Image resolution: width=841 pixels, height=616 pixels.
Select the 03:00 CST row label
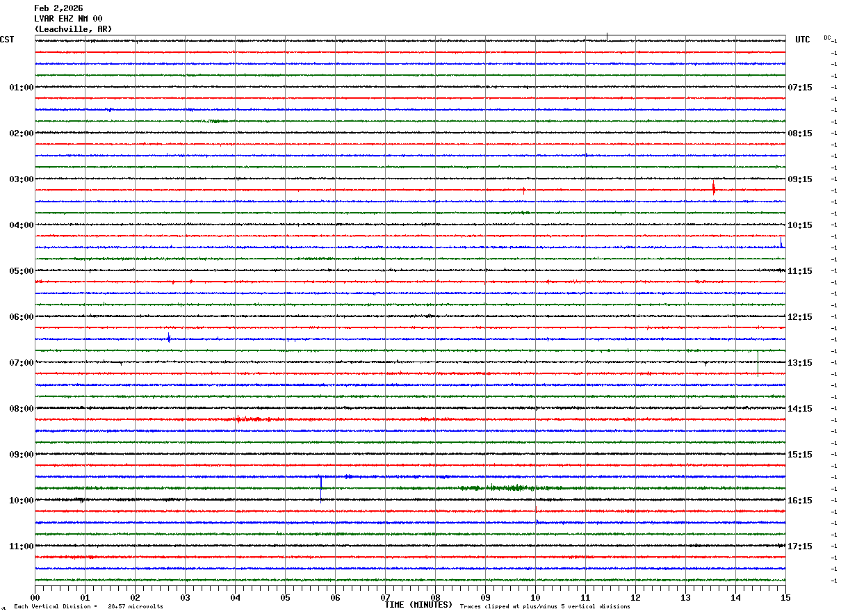point(22,179)
